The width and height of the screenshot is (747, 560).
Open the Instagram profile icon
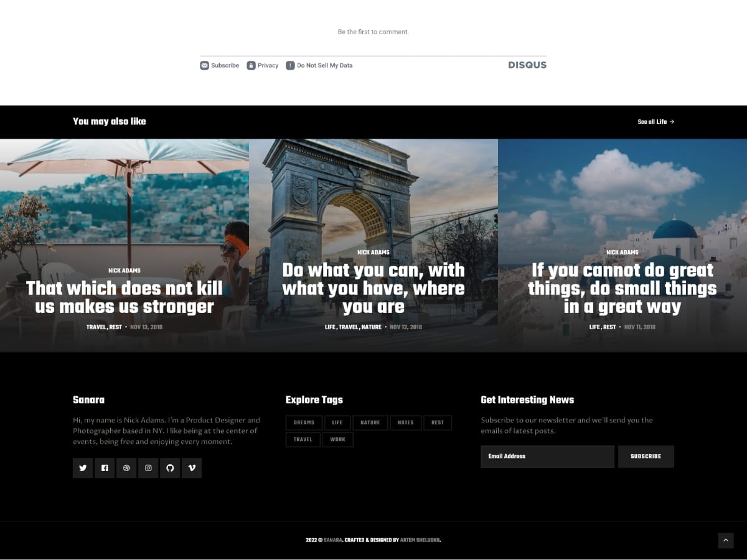tap(148, 468)
